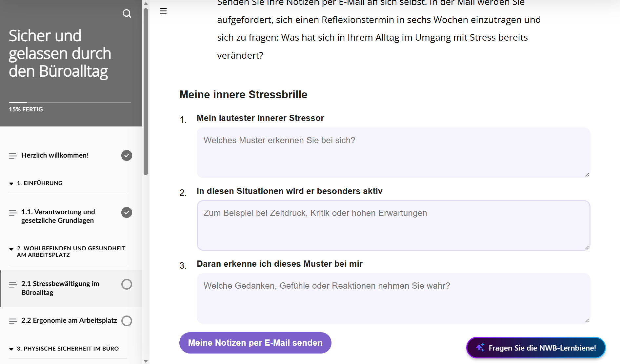The height and width of the screenshot is (364, 620).
Task: Click lesson lines icon beside 2.2 Ergonomie
Action: [13, 321]
